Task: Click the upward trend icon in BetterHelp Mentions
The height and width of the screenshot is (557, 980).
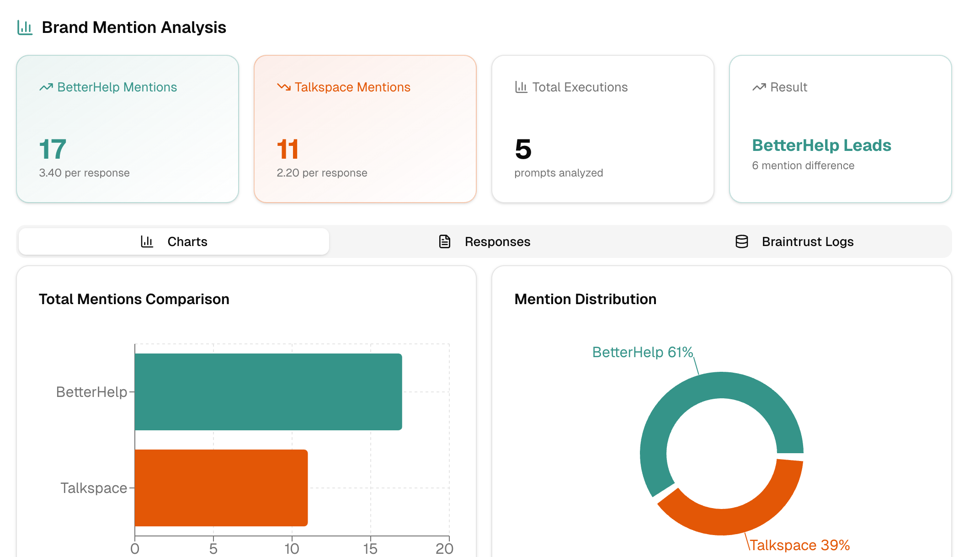Action: click(x=46, y=87)
